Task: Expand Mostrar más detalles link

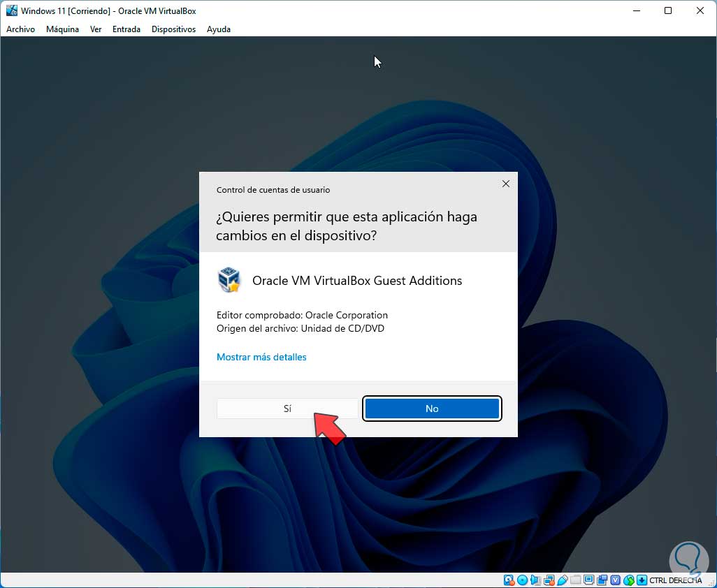Action: click(x=261, y=357)
